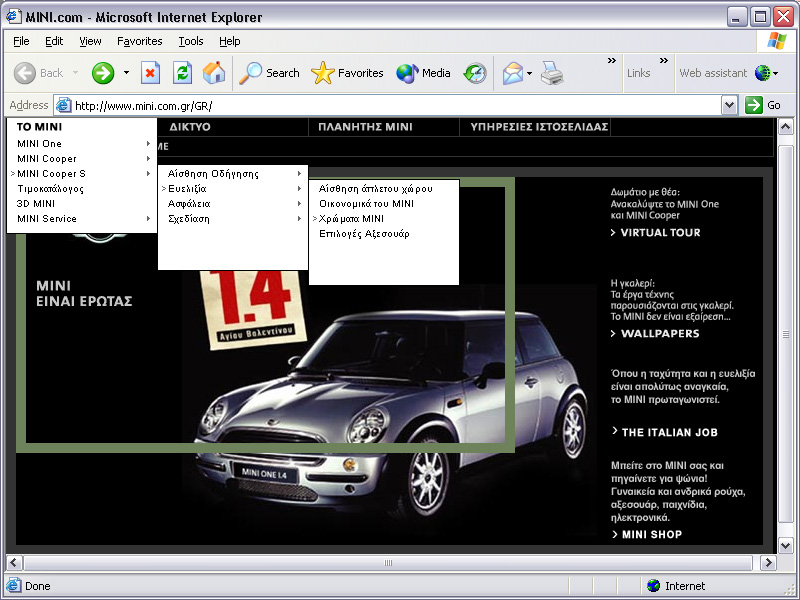The width and height of the screenshot is (800, 600).
Task: Click the Mail envelope icon
Action: [513, 73]
